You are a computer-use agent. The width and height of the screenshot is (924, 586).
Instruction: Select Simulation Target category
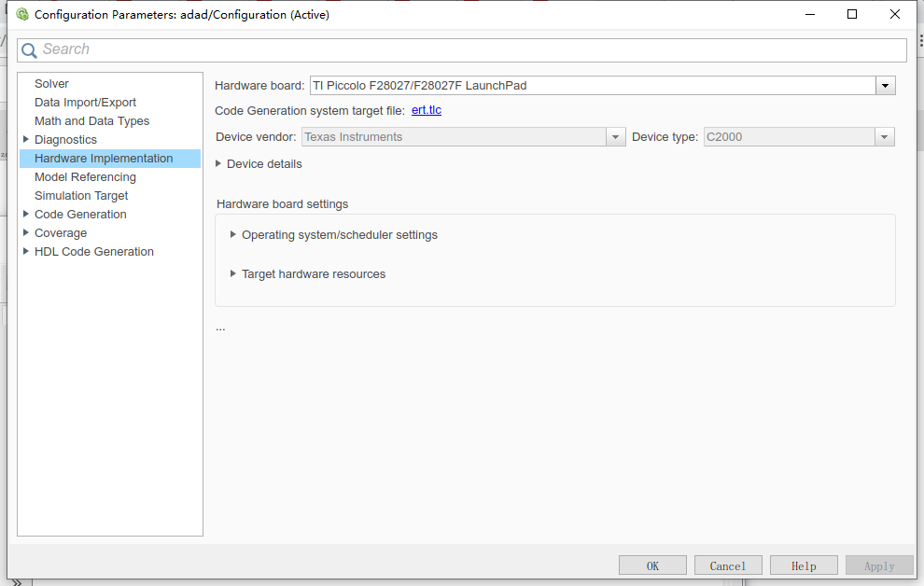[80, 196]
